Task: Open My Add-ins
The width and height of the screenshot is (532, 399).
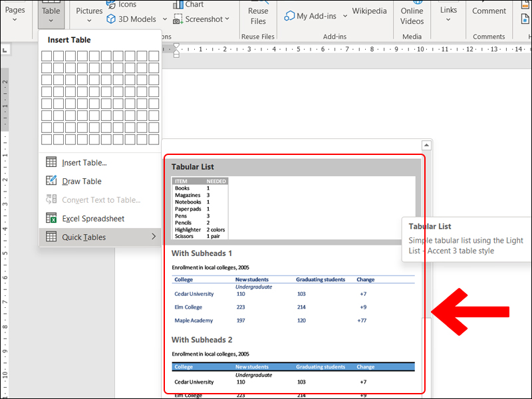Action: tap(311, 15)
